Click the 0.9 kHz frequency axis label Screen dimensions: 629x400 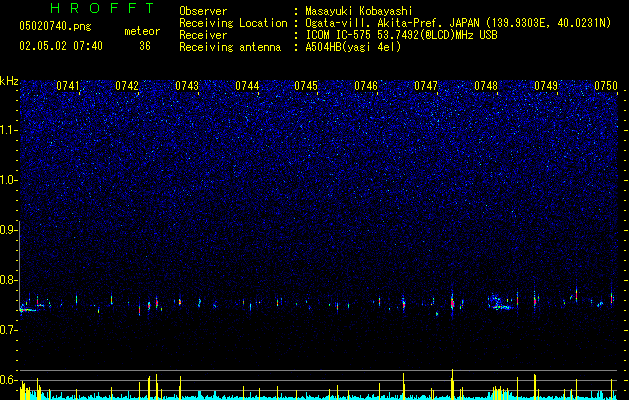(x=9, y=230)
